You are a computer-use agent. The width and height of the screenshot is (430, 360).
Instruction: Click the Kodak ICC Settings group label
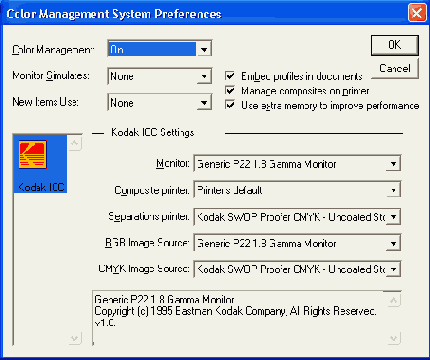[x=152, y=133]
